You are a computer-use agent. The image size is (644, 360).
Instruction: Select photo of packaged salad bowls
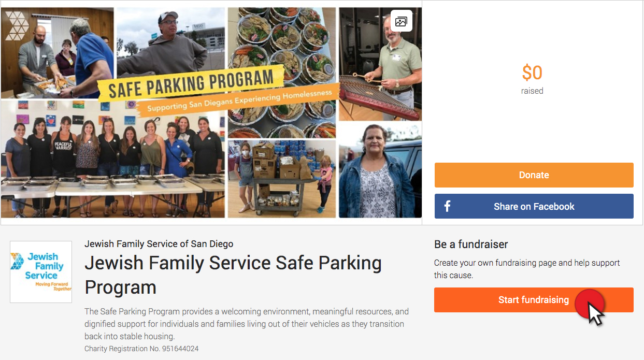coord(282,73)
